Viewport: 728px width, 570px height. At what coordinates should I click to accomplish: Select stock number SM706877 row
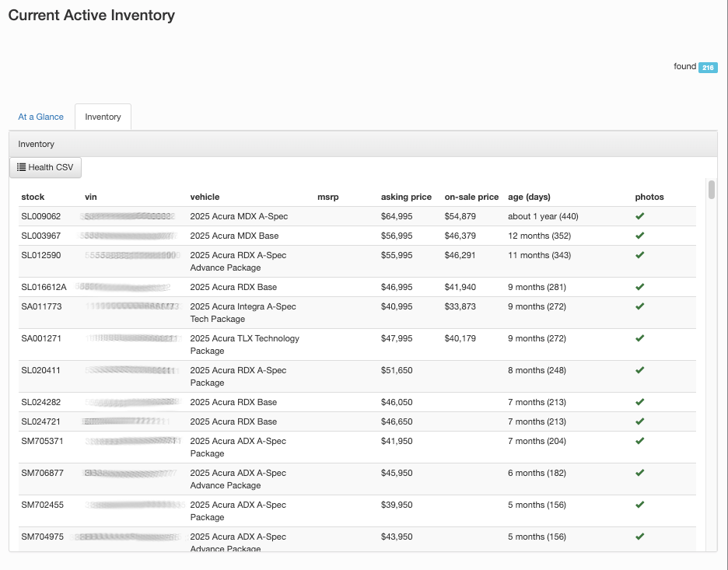point(42,473)
